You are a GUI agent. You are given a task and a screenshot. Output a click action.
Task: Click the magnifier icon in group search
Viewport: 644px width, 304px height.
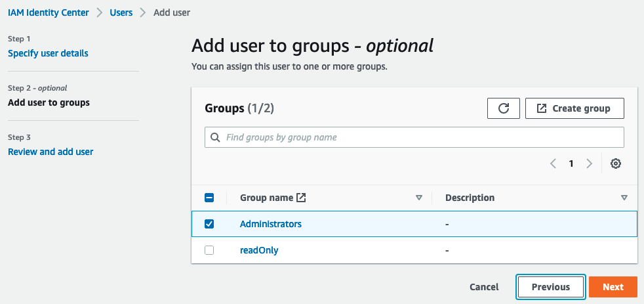pyautogui.click(x=215, y=137)
